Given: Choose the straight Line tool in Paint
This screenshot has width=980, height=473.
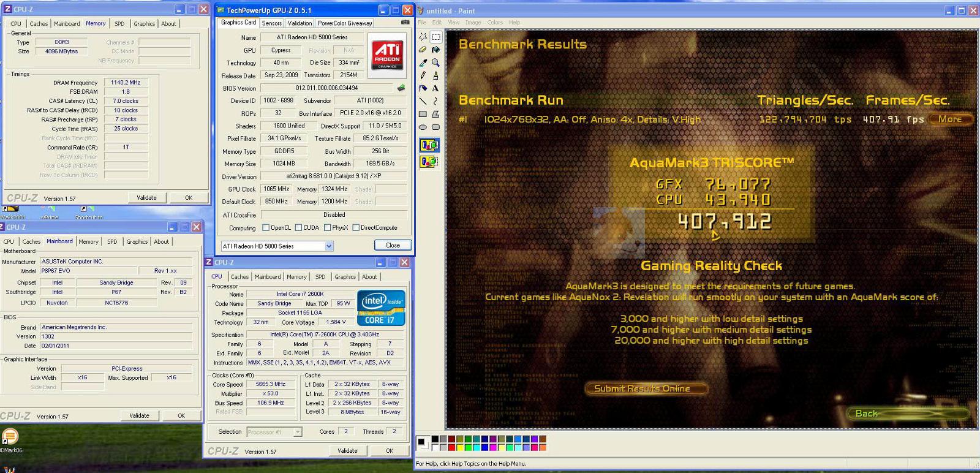Looking at the screenshot, I should point(423,101).
